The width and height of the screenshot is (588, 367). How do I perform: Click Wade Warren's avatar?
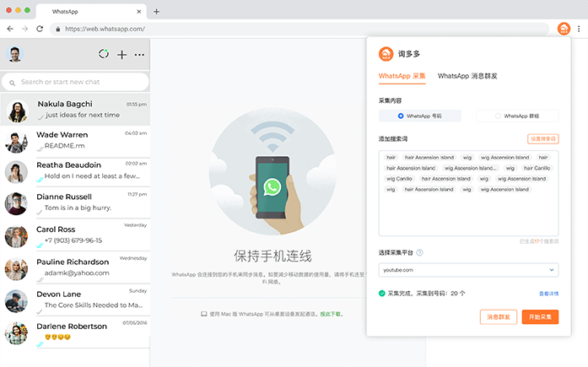(x=16, y=143)
